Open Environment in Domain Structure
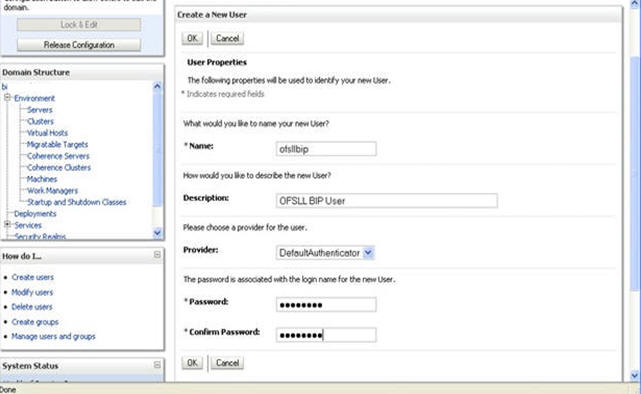This screenshot has width=641, height=394. (34, 98)
